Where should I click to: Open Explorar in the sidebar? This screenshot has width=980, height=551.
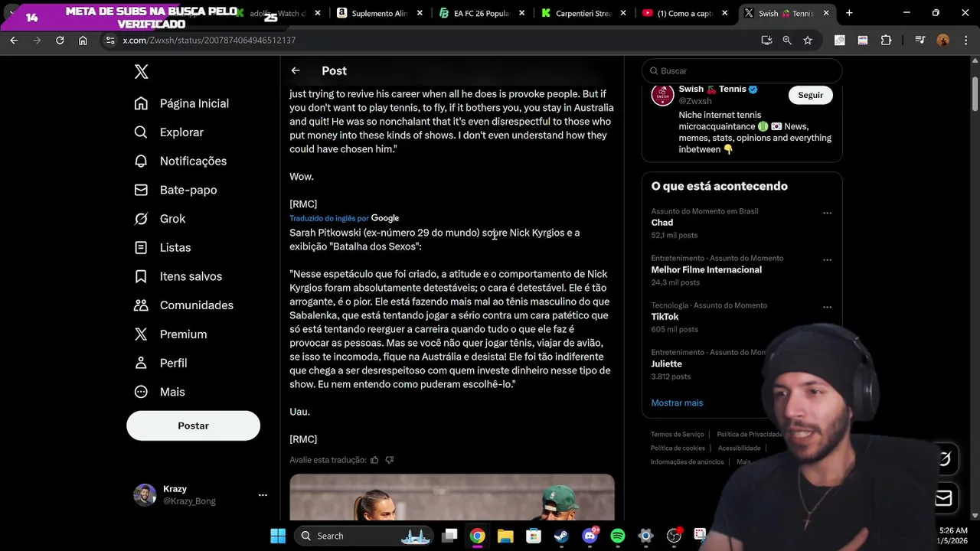pos(169,132)
